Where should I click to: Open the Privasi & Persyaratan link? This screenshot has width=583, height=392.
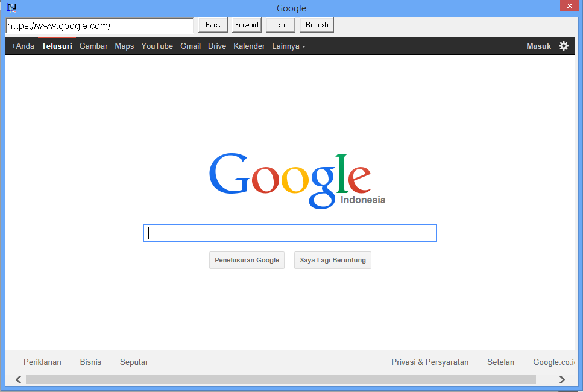[430, 362]
